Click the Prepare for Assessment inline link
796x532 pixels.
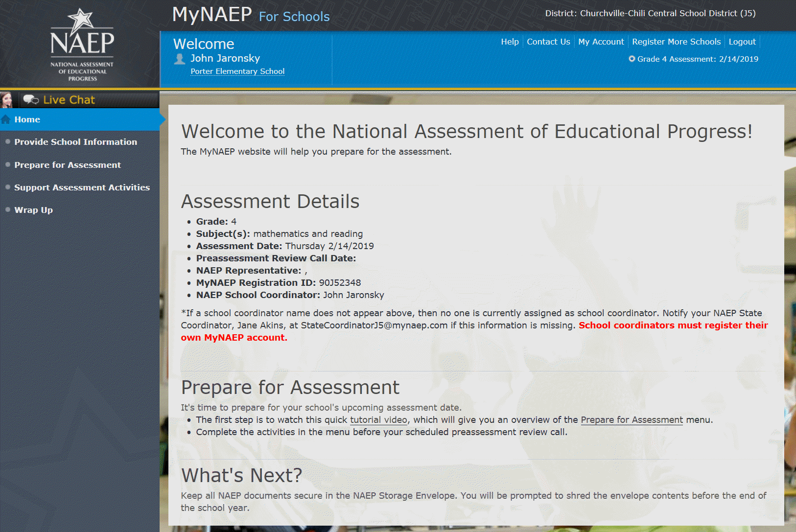click(x=632, y=420)
